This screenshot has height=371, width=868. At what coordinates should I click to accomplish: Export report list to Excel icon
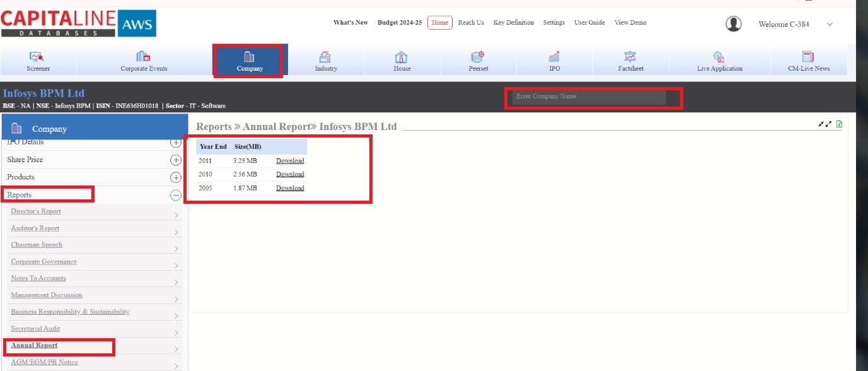pyautogui.click(x=839, y=124)
